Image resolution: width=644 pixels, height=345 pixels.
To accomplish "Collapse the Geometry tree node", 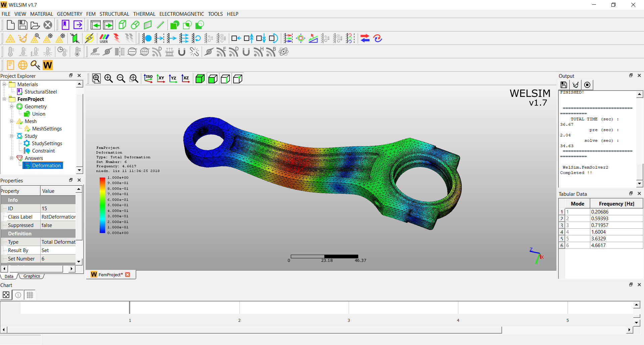I will (x=12, y=107).
